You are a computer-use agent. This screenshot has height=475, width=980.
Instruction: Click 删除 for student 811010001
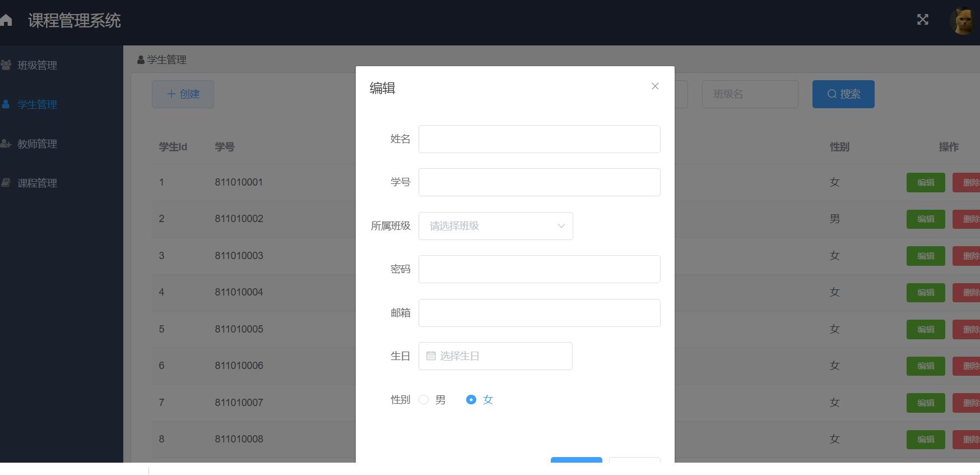(x=967, y=183)
